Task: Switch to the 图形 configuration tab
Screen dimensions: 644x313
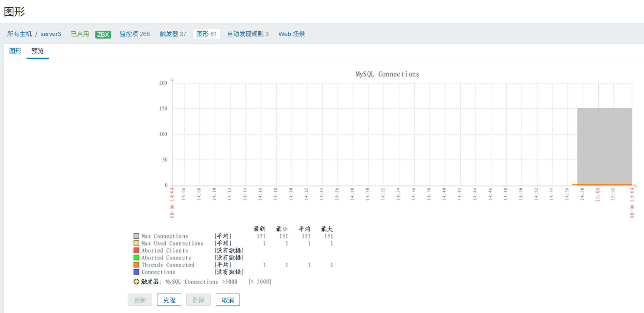Action: coord(15,51)
